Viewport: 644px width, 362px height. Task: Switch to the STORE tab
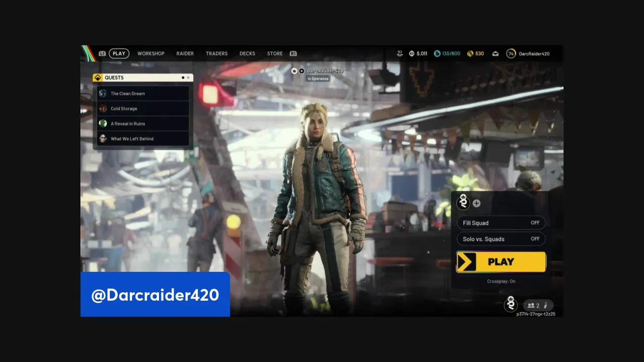pos(275,53)
